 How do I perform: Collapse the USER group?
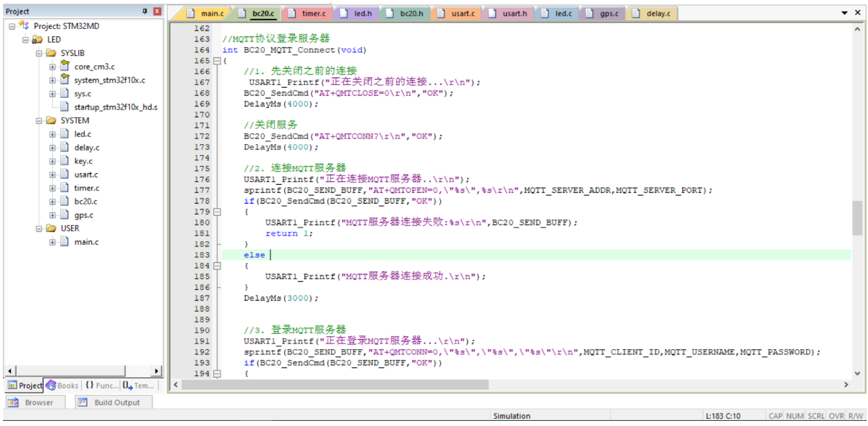pos(39,228)
